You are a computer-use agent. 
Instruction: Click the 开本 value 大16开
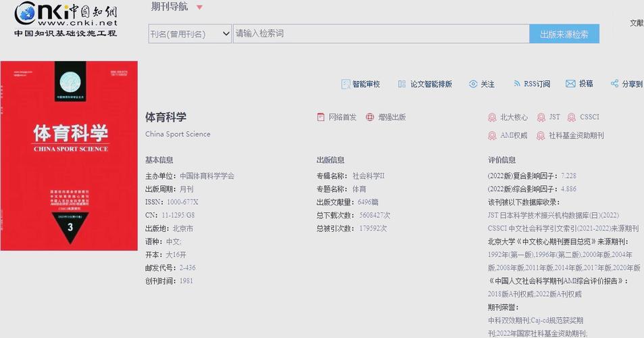176,255
